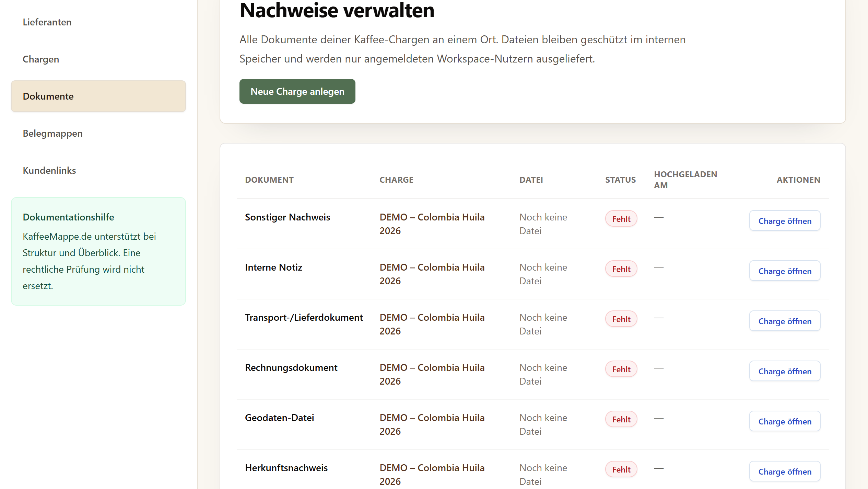Screen dimensions: 868x489
Task: Click the Fehlt badge for Geodaten-Datei
Action: 621,419
